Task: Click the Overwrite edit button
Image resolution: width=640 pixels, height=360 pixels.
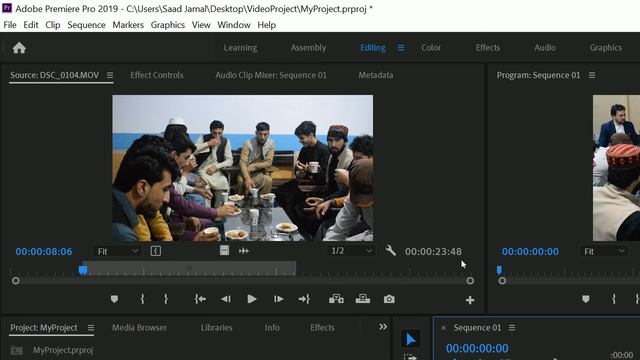Action: [x=363, y=299]
